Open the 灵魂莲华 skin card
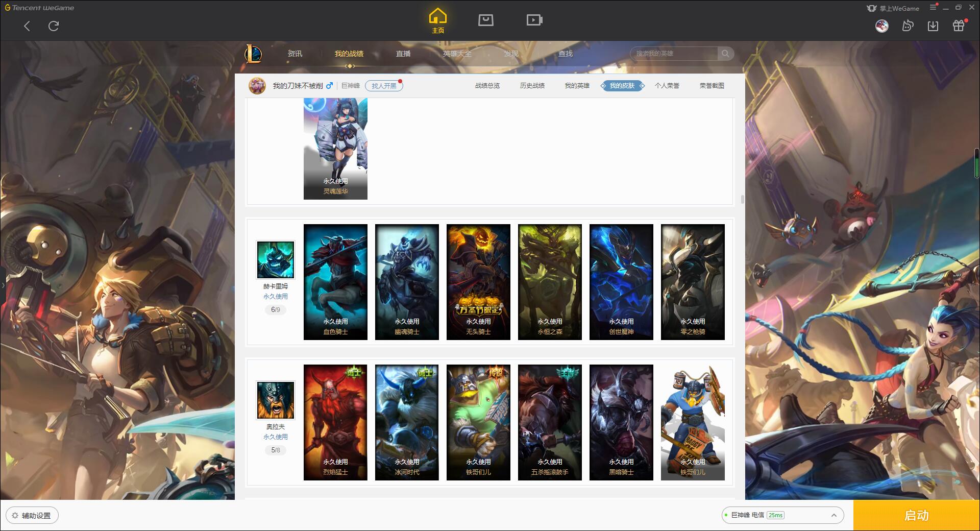The height and width of the screenshot is (531, 980). tap(335, 149)
